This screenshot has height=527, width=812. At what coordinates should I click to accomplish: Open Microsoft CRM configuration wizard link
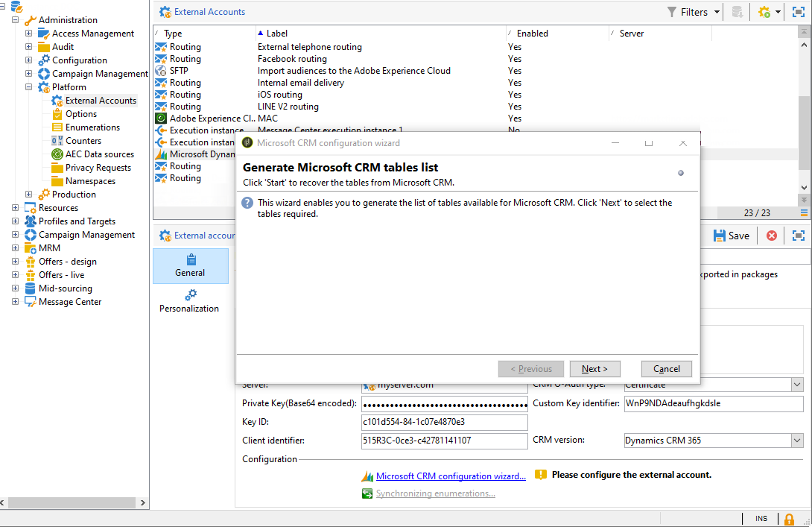pos(451,476)
